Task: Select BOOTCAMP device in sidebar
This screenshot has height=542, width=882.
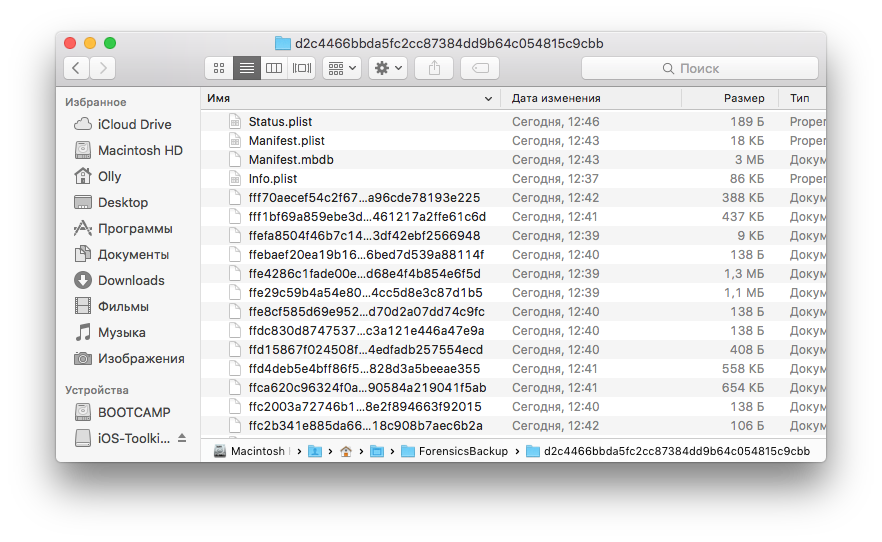Action: point(134,412)
